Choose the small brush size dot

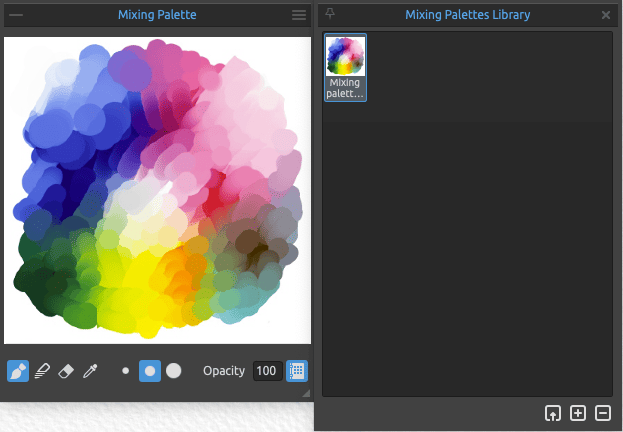(126, 371)
